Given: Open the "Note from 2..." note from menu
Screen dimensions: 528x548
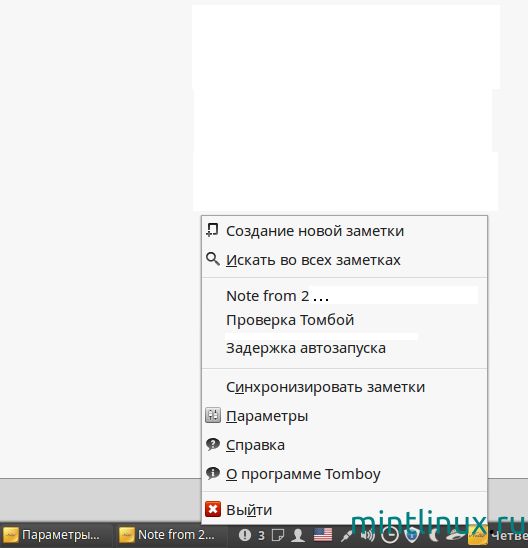Looking at the screenshot, I should 344,296.
